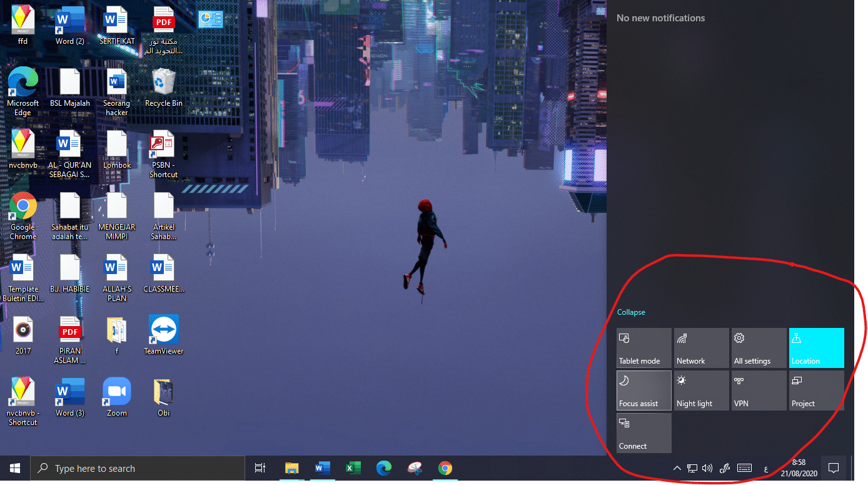The height and width of the screenshot is (485, 868).
Task: Show hidden system tray icons
Action: (677, 468)
